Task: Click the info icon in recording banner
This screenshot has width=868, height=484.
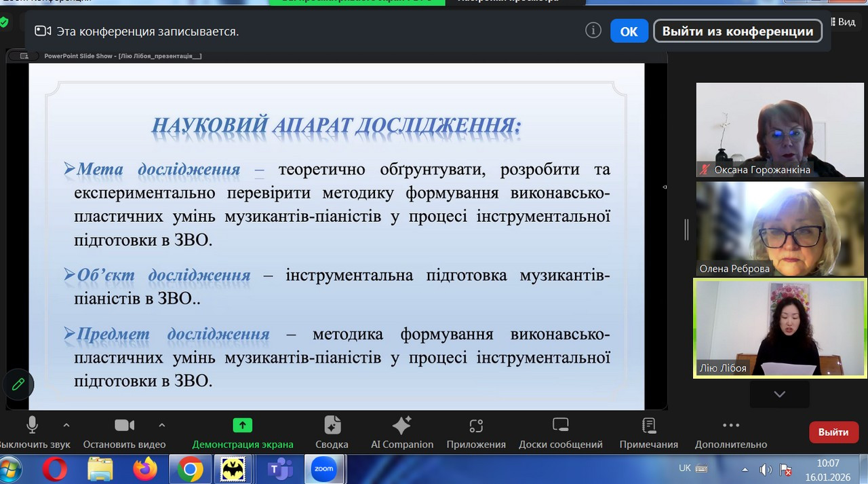Action: tap(593, 31)
